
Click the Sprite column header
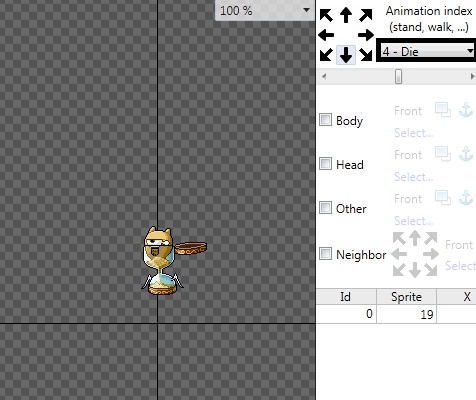[x=406, y=296]
